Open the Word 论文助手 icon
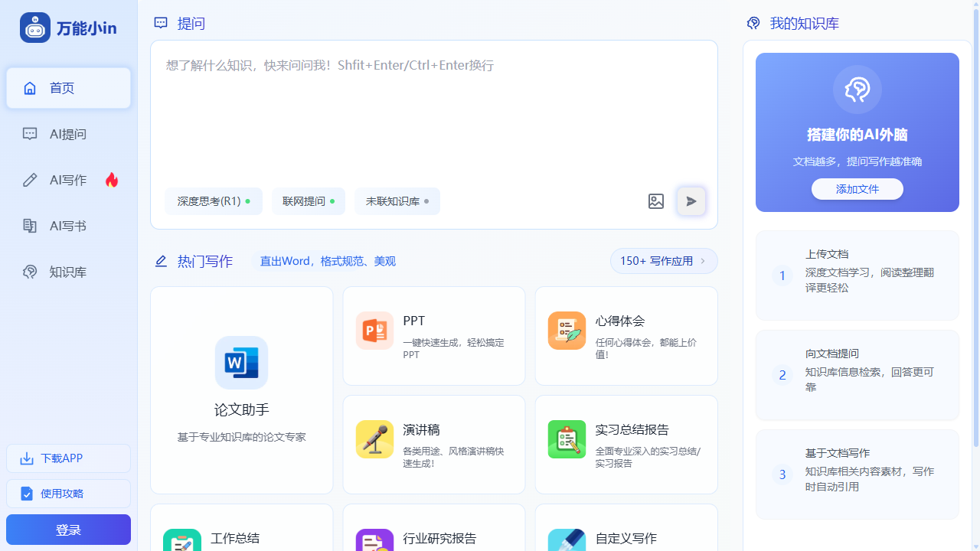The width and height of the screenshot is (980, 551). click(x=241, y=363)
